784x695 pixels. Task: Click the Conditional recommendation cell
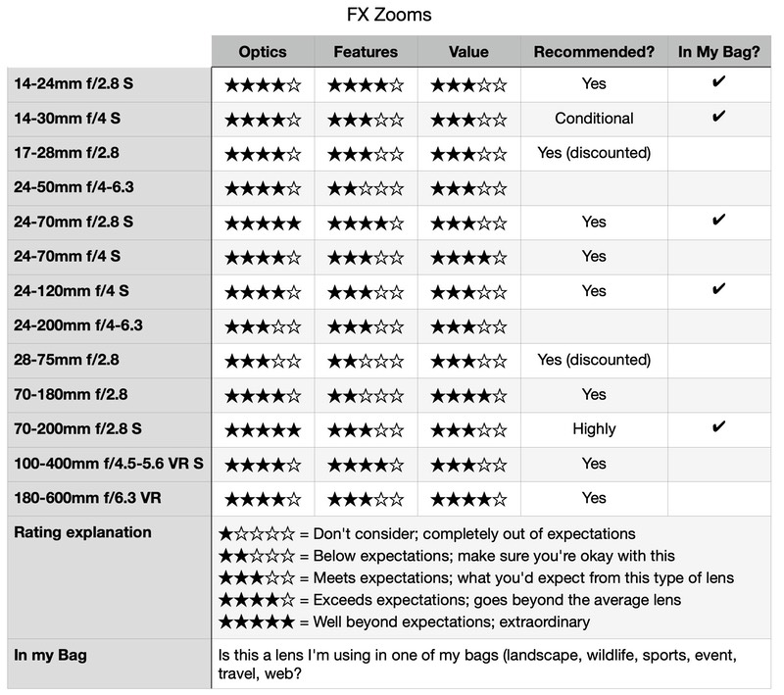click(x=594, y=119)
